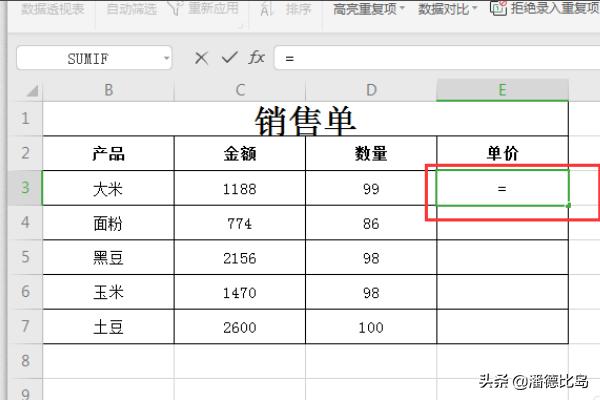Select the cell with 86
The image size is (600, 400).
coord(371,223)
